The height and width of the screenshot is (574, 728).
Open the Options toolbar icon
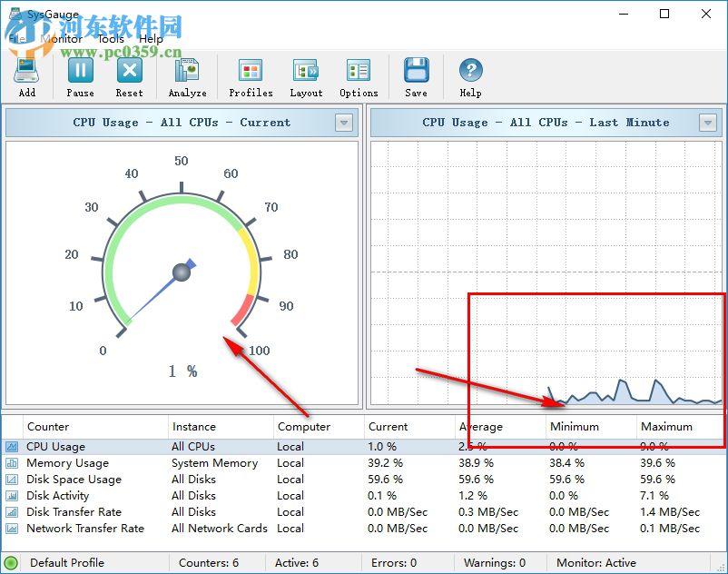(x=359, y=71)
